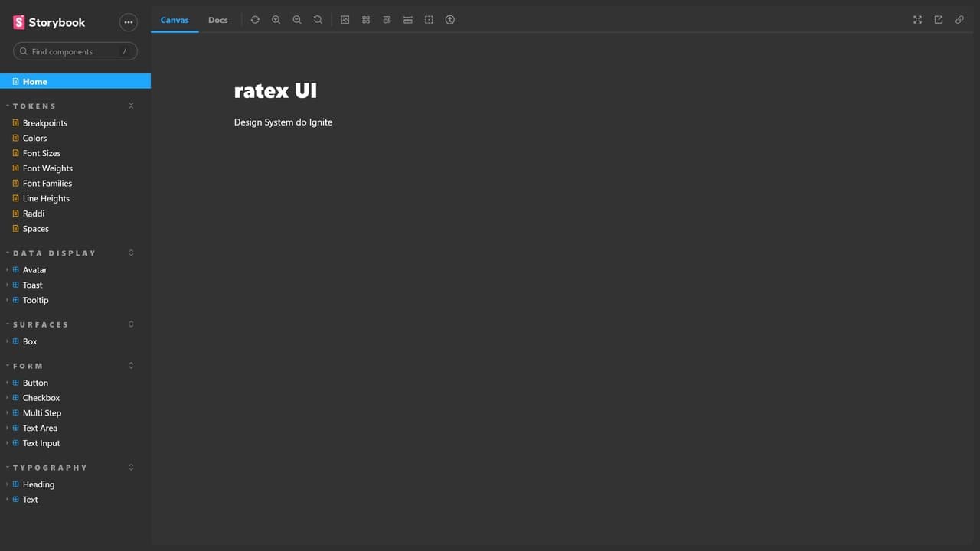Screen dimensions: 980x551
Task: Open the background change tool
Action: (345, 20)
